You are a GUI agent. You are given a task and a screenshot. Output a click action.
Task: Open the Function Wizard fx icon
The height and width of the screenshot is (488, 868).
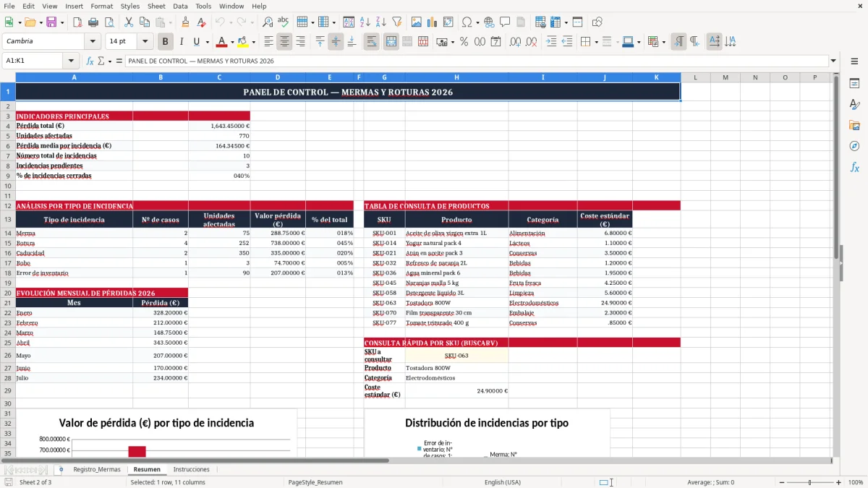(x=90, y=61)
